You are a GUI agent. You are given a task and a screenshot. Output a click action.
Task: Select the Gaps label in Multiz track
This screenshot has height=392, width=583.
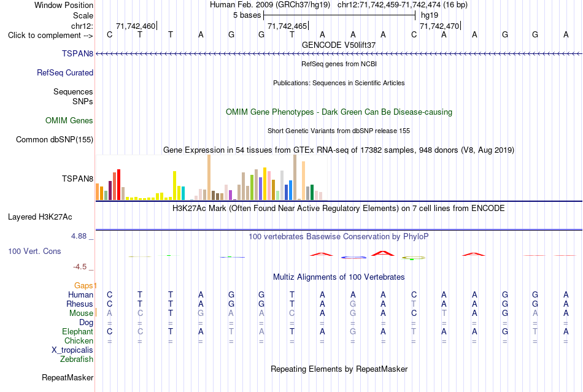pyautogui.click(x=83, y=285)
